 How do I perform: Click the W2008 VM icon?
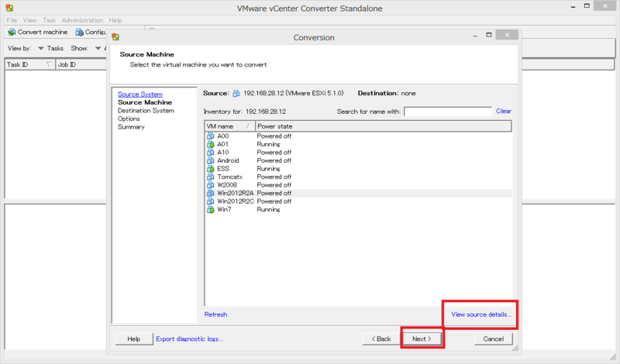click(210, 185)
